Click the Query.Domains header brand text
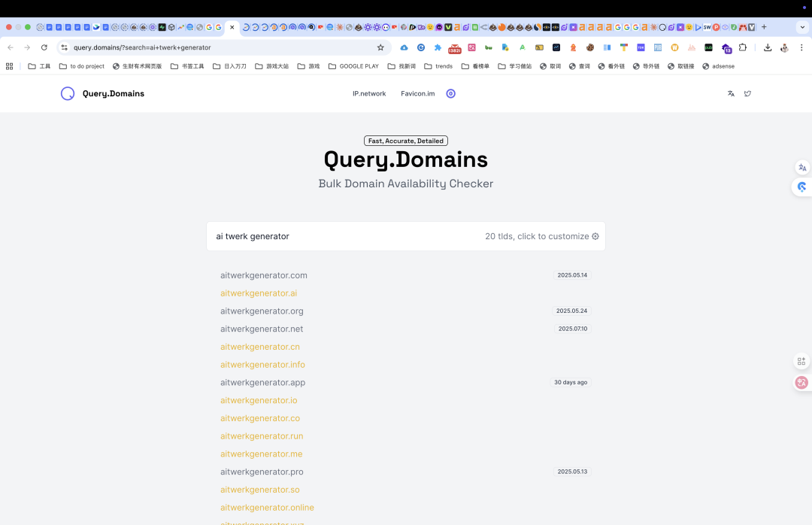The height and width of the screenshot is (525, 812). [114, 94]
